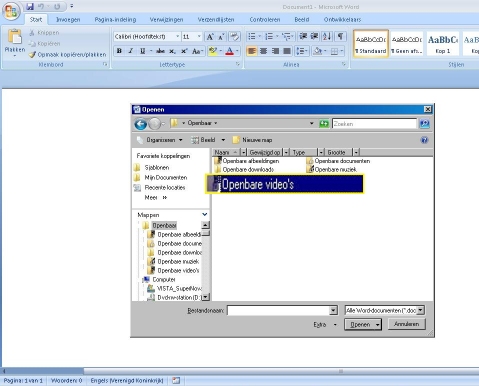The width and height of the screenshot is (479, 386).
Task: Switch to the Pagina-indeling tab
Action: [x=115, y=20]
